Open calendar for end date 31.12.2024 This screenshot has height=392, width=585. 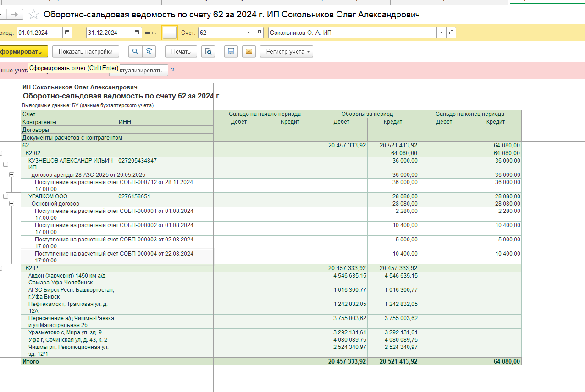tap(138, 33)
